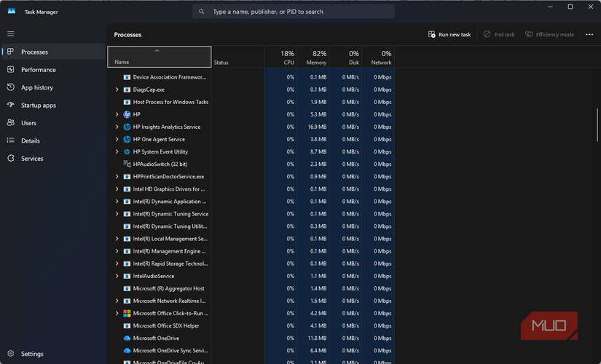Click the Run new task button
The image size is (601, 364).
click(x=449, y=34)
